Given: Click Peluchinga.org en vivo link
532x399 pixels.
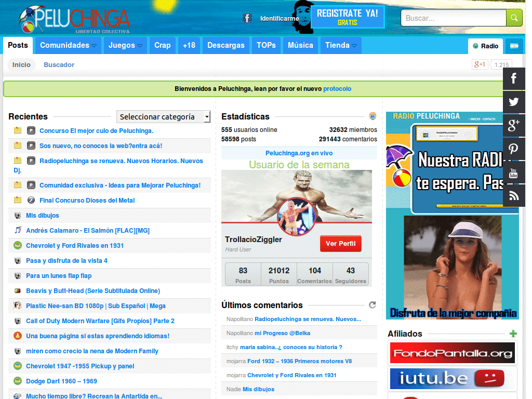Looking at the screenshot, I should (x=299, y=153).
